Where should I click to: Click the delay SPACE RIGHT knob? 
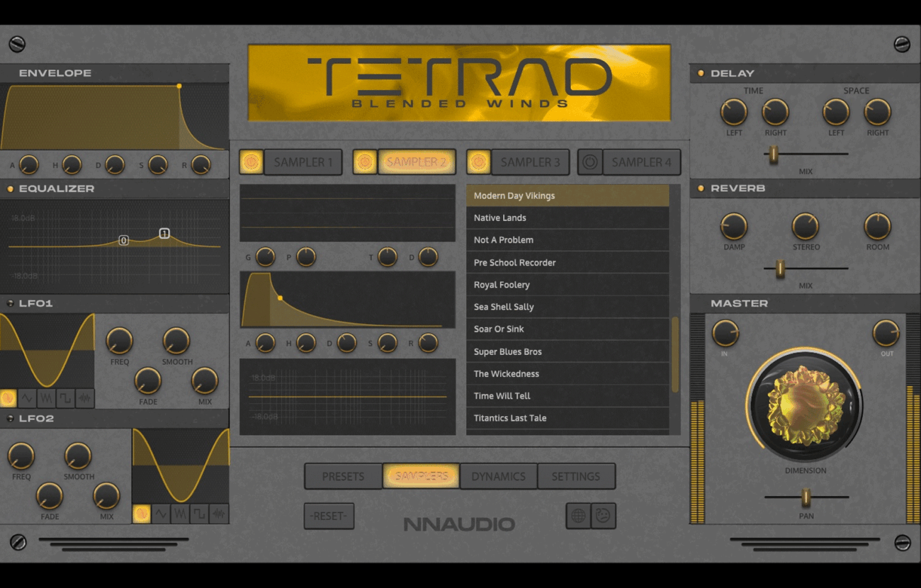tap(877, 112)
